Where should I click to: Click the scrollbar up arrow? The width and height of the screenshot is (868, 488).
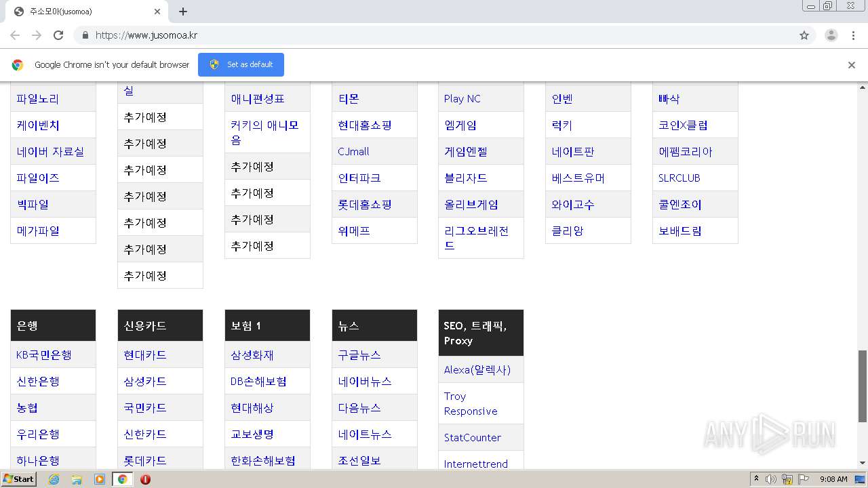pyautogui.click(x=863, y=87)
